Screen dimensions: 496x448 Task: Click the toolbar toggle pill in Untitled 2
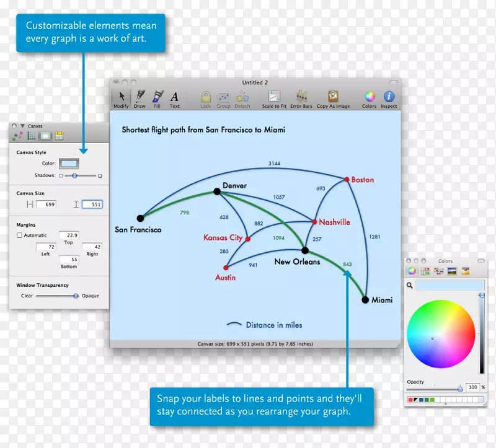[393, 82]
